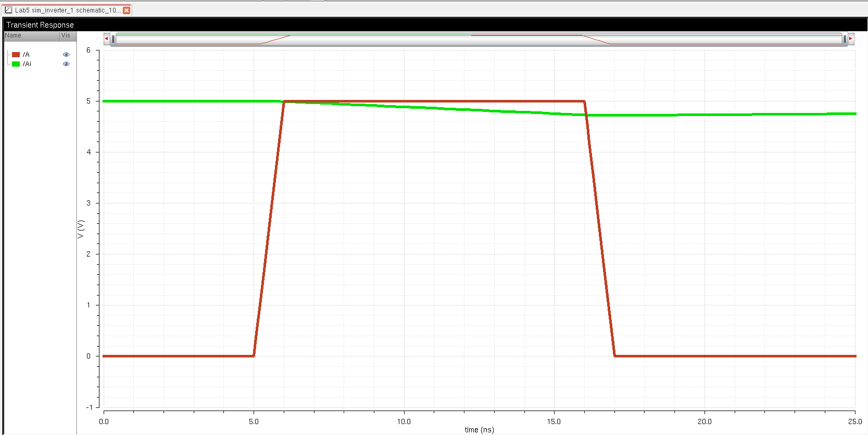The width and height of the screenshot is (868, 435).
Task: Click the Vis column header
Action: 66,36
